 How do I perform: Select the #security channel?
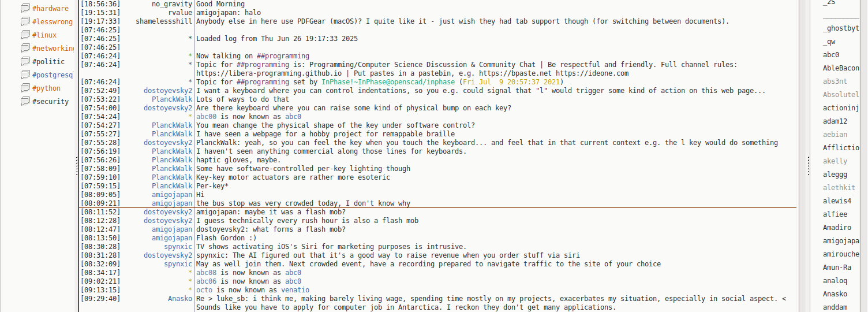(x=50, y=101)
